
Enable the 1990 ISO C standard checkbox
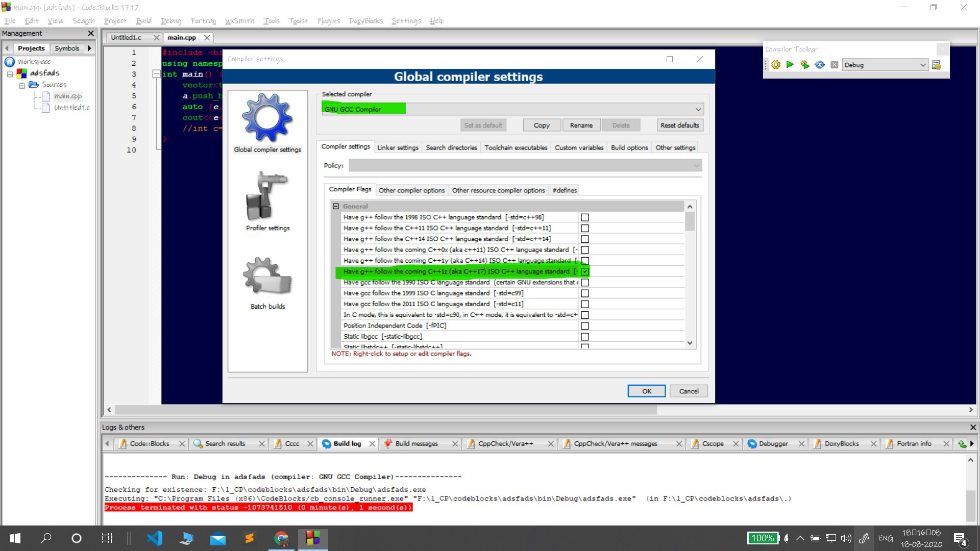pos(585,283)
